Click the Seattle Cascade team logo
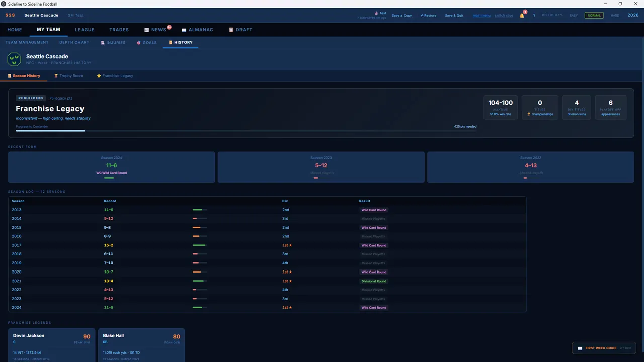 (14, 59)
